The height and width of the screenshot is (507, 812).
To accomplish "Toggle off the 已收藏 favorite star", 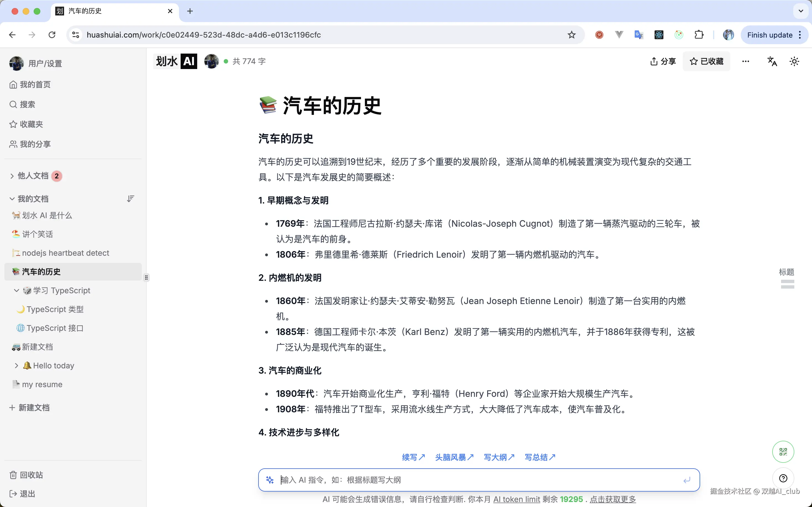I will point(694,61).
